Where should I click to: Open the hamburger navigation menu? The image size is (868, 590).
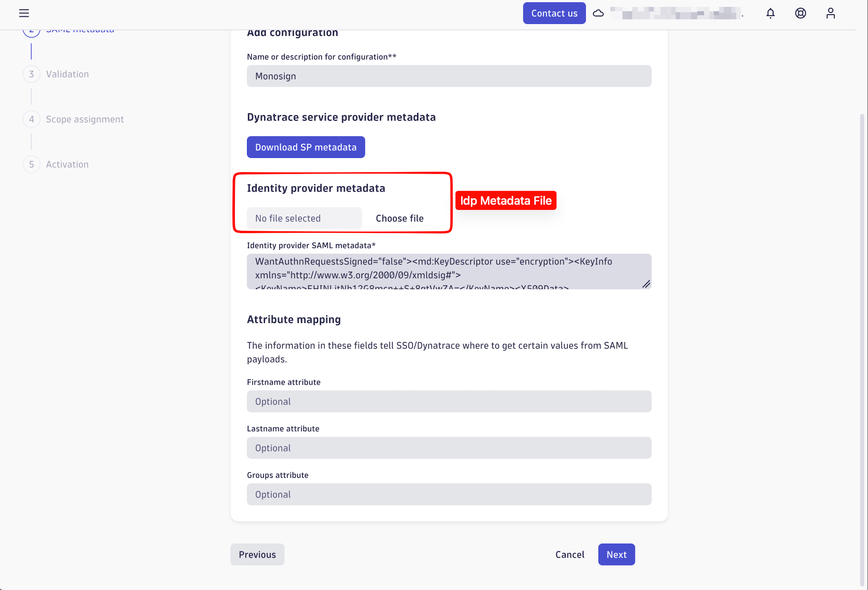24,13
